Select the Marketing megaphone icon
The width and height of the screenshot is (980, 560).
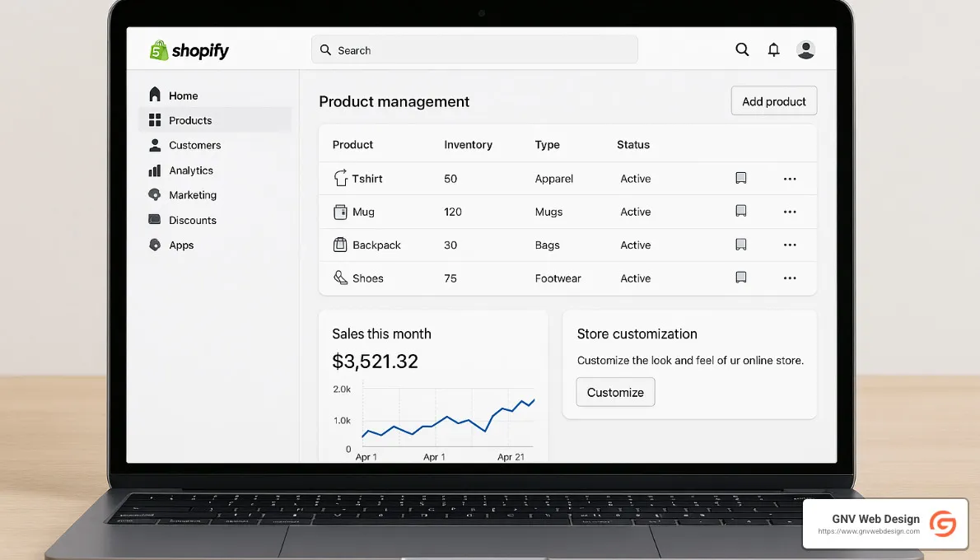(154, 195)
